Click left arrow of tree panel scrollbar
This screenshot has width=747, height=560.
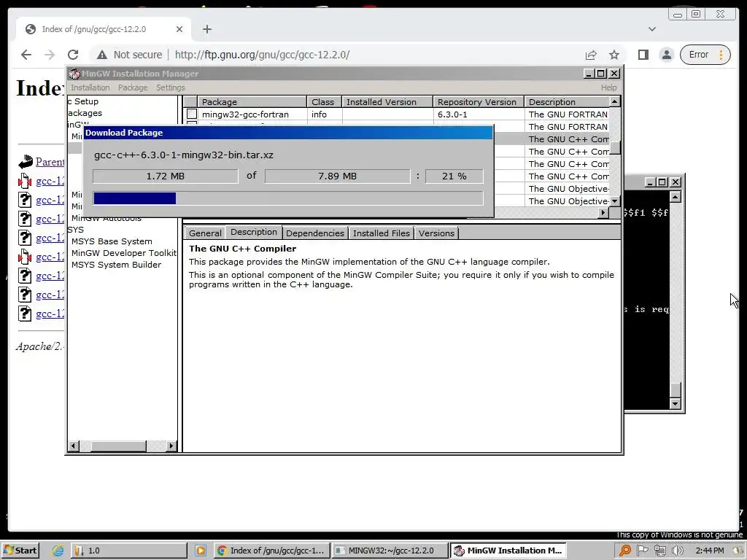(x=74, y=446)
